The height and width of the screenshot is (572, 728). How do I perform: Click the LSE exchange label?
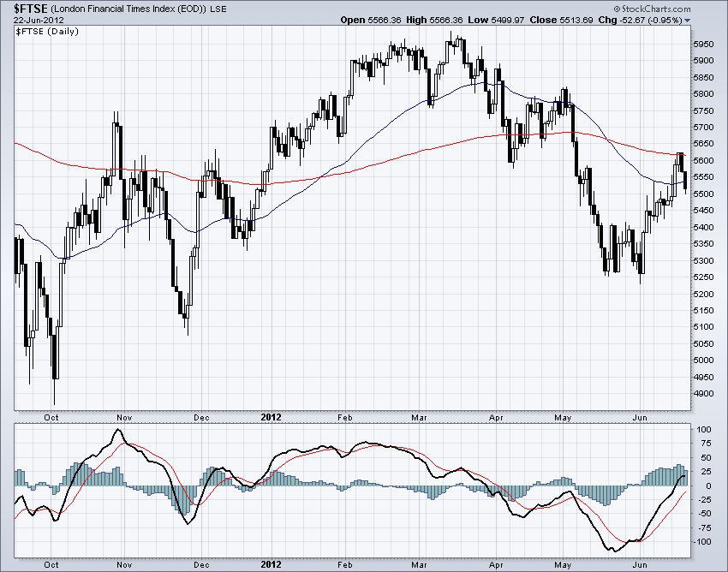point(218,9)
